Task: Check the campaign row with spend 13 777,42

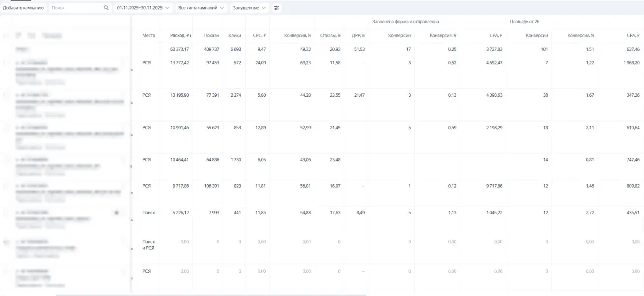Action: point(6,63)
